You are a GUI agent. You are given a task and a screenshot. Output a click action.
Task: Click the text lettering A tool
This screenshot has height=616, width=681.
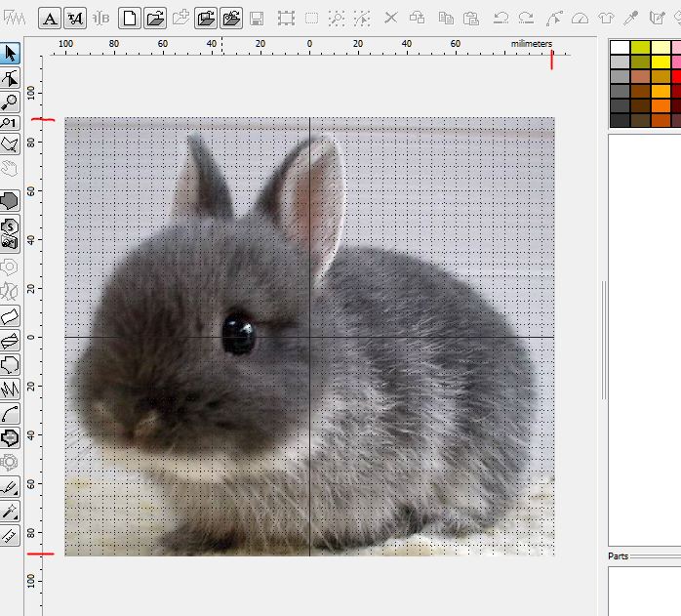49,18
